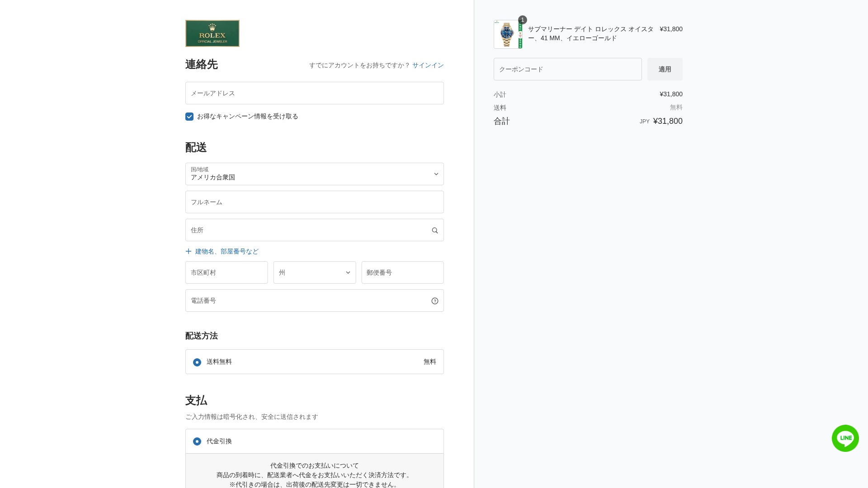Viewport: 868px width, 488px height.
Task: Focus the 郵便番号 postal code field
Action: [x=403, y=272]
